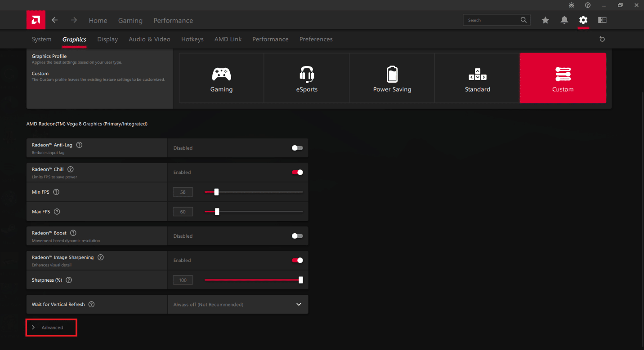Show help for Radeon Anti-Lag

pos(80,145)
